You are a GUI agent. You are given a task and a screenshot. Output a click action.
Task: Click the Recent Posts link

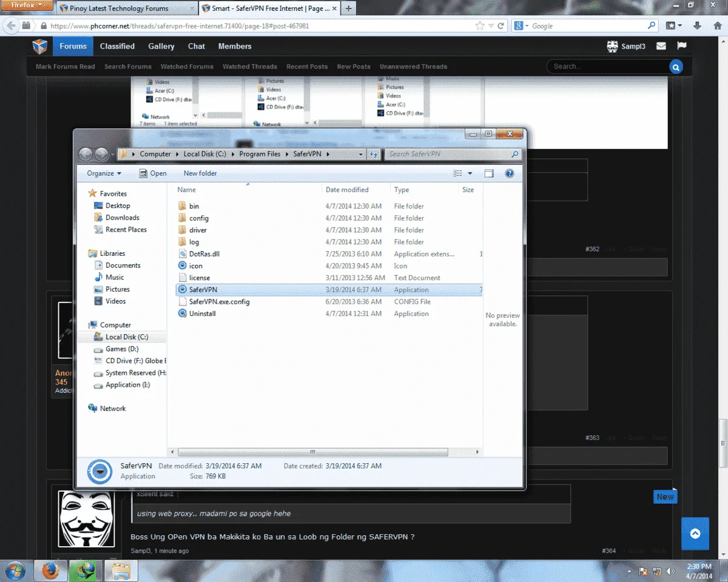pyautogui.click(x=306, y=67)
